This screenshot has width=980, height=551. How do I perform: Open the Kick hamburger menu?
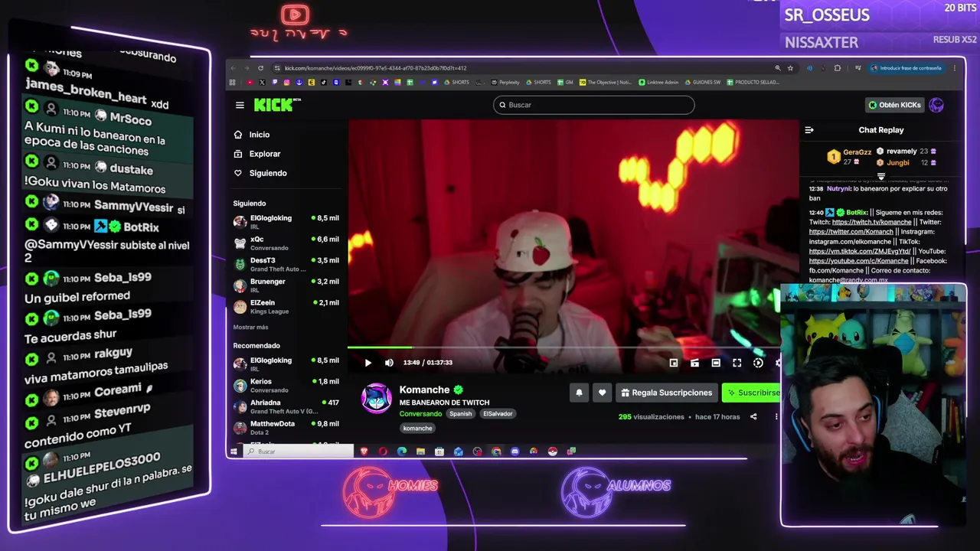click(x=240, y=105)
